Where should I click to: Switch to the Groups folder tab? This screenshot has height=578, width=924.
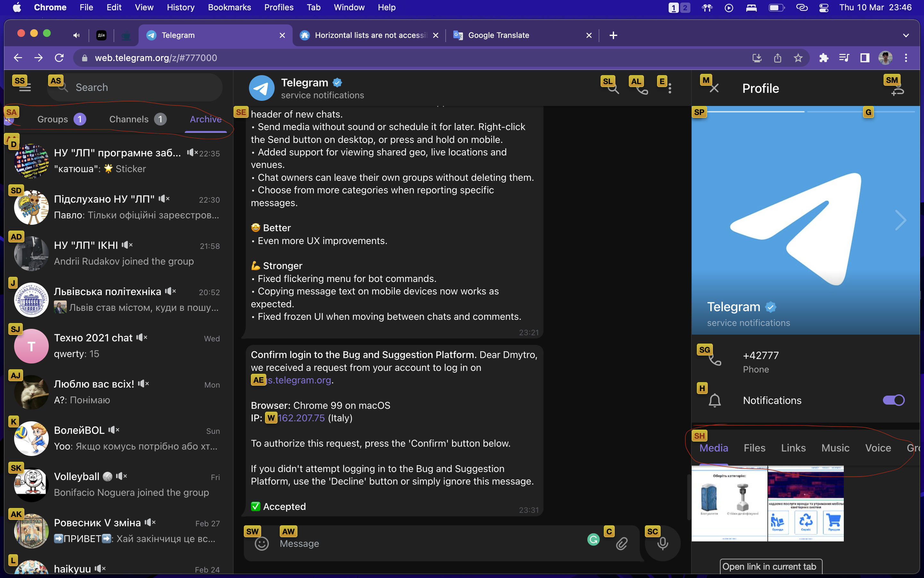point(62,119)
